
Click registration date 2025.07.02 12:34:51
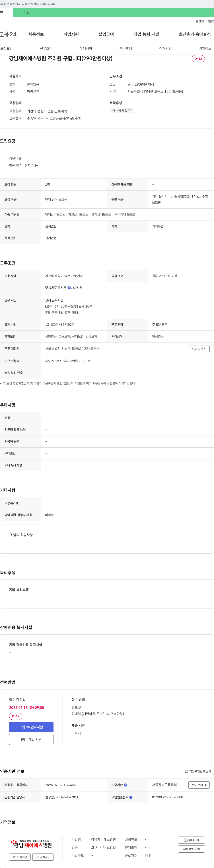61,785
